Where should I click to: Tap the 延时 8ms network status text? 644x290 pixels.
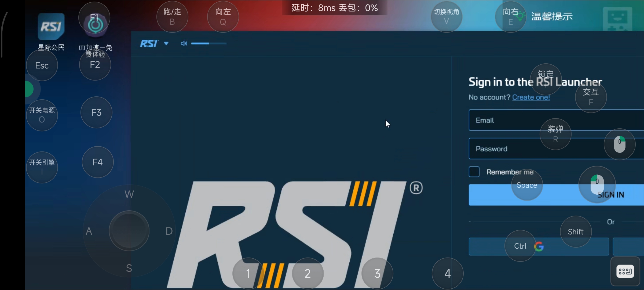point(335,8)
